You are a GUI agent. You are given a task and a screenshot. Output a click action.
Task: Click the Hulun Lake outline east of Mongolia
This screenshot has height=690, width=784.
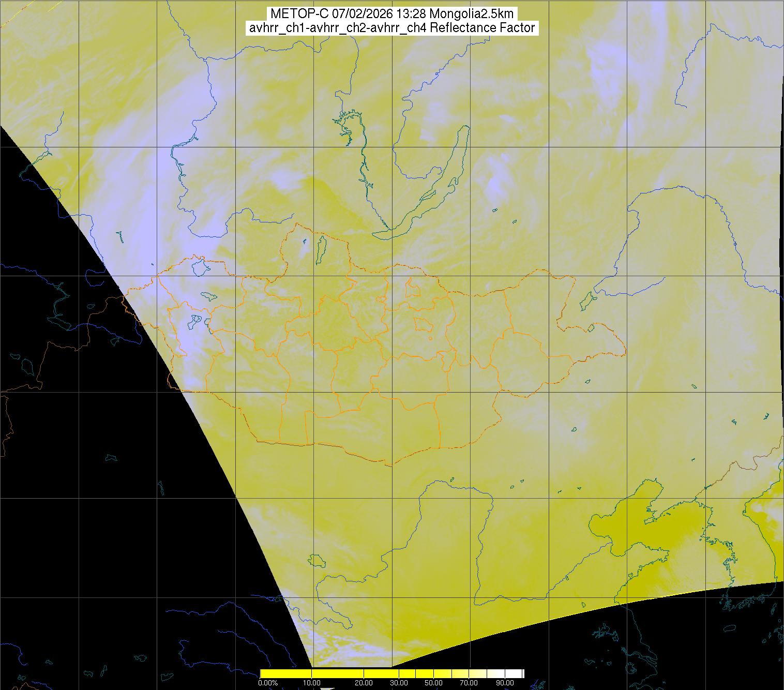[x=587, y=300]
